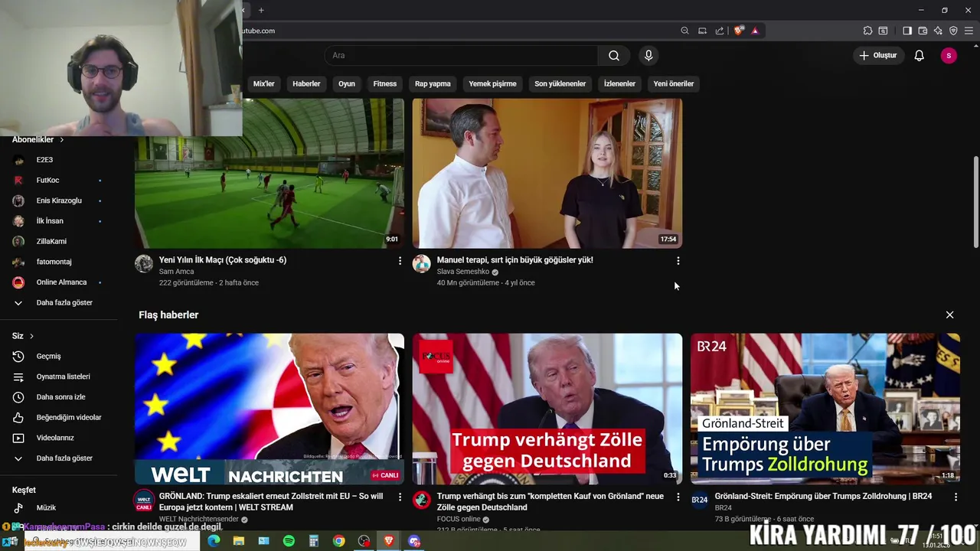Open options menu for Manuel terapi video
This screenshot has height=551, width=980.
coord(678,261)
